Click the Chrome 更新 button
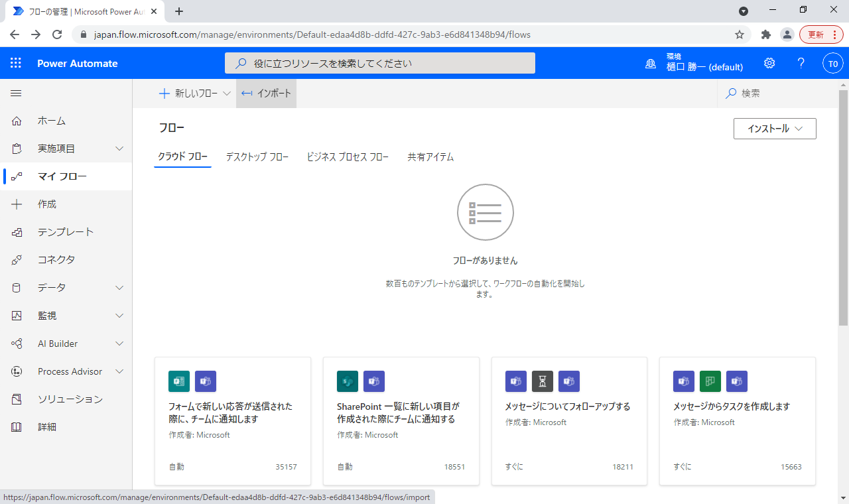Viewport: 849px width, 504px height. coord(821,34)
